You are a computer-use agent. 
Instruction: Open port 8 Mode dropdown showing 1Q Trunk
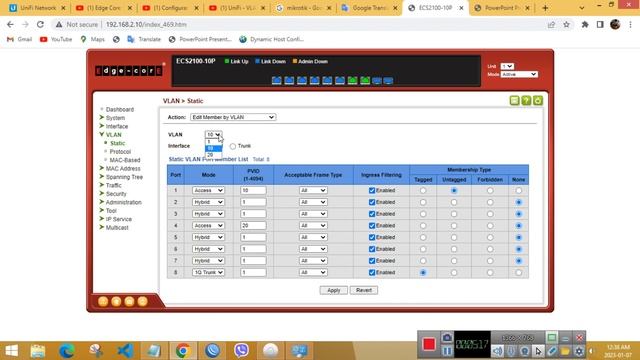208,272
